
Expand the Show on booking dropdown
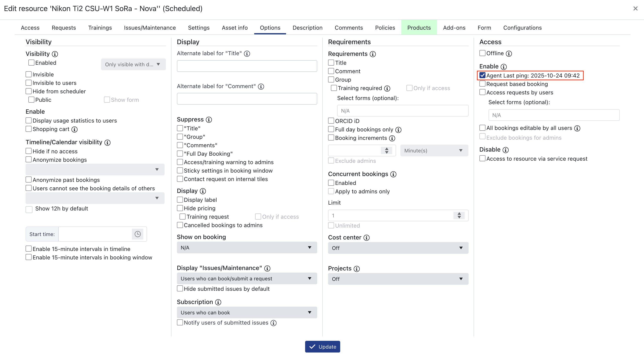coord(247,247)
